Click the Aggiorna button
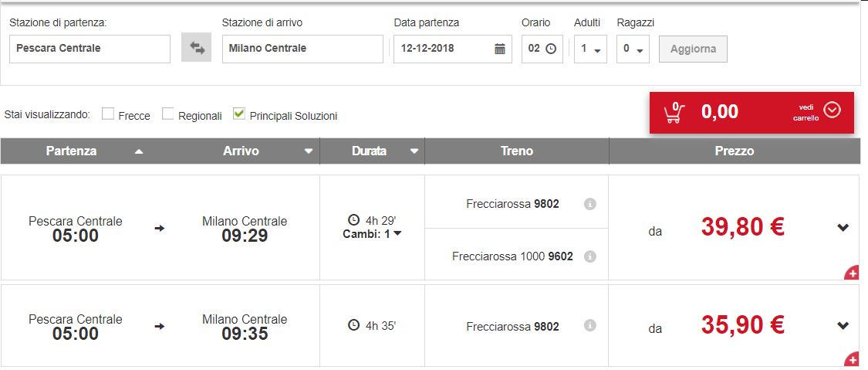This screenshot has height=370, width=868. point(693,49)
